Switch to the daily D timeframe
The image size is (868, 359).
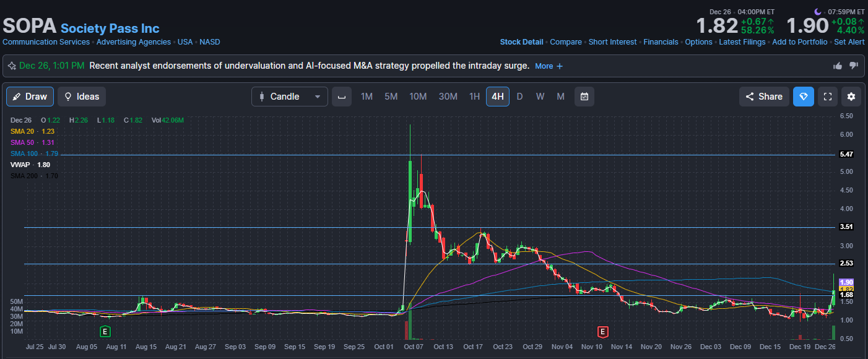tap(519, 97)
